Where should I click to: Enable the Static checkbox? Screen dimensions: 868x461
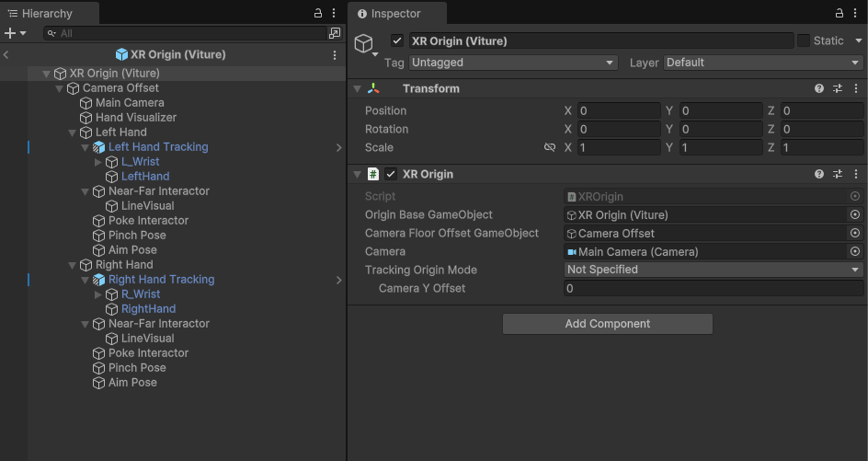point(804,40)
